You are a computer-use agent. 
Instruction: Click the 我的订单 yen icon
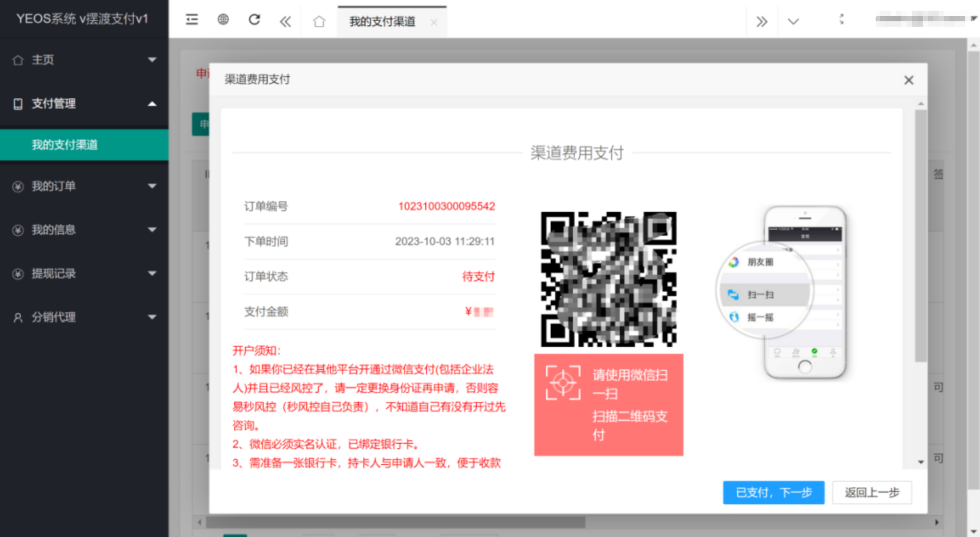point(18,187)
